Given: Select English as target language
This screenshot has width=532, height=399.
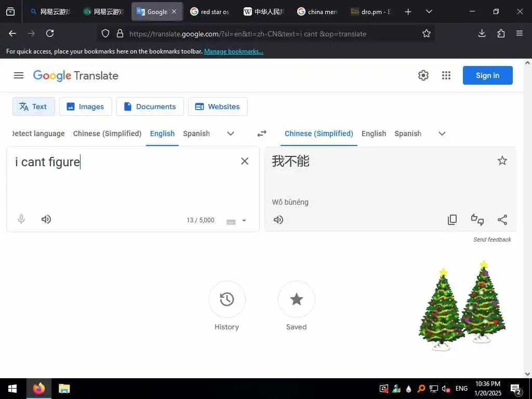Looking at the screenshot, I should 374,134.
